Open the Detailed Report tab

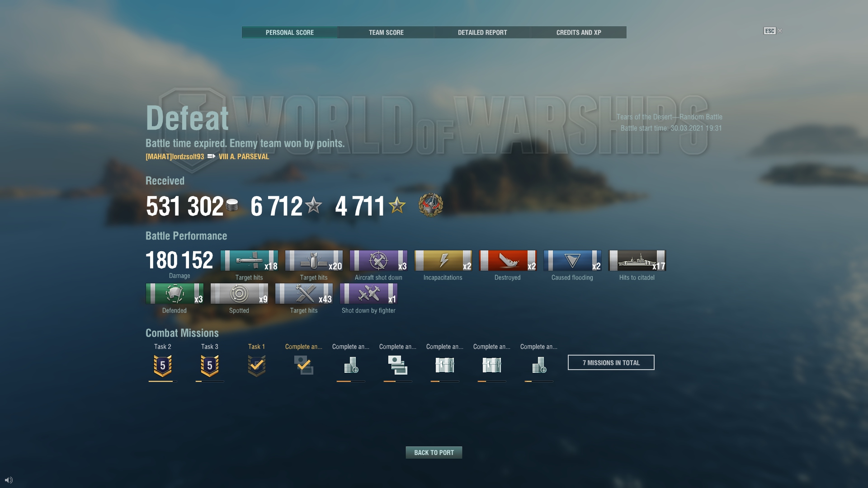482,33
